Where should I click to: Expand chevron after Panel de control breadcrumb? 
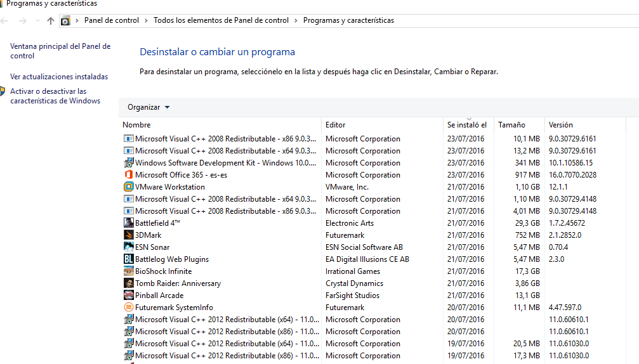pyautogui.click(x=146, y=20)
